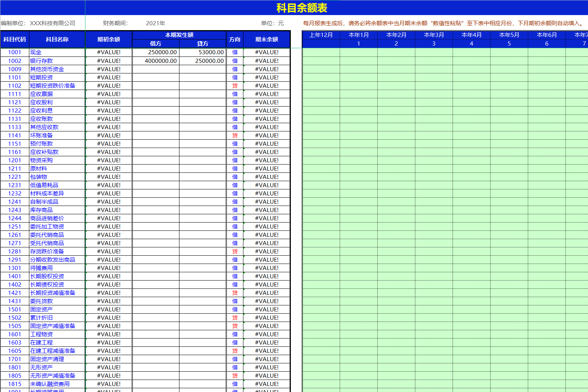Select 现金 credit amount 53000.00
The width and height of the screenshot is (588, 392).
tap(203, 52)
